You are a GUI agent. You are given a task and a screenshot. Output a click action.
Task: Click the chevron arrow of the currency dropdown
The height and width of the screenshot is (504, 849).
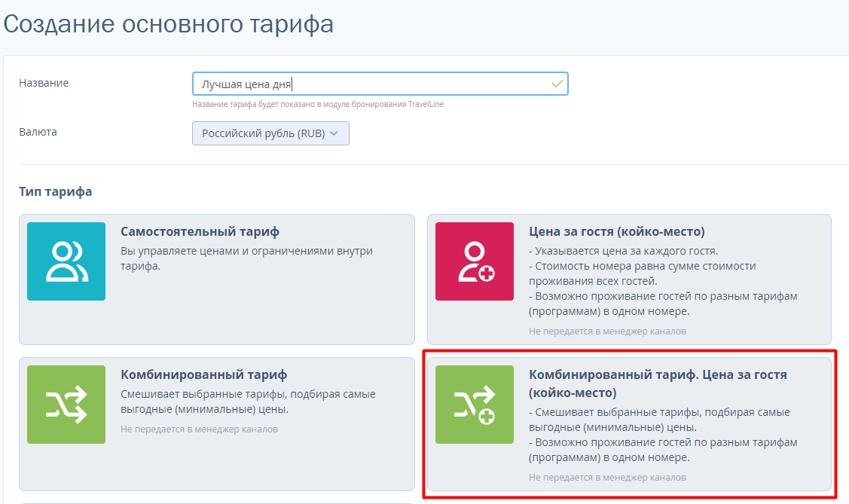coord(334,133)
